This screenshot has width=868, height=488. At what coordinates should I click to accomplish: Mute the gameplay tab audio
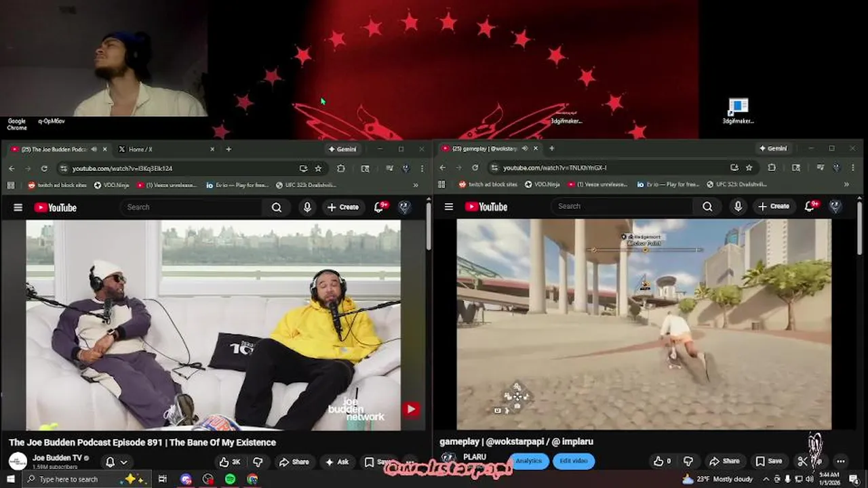pyautogui.click(x=524, y=148)
